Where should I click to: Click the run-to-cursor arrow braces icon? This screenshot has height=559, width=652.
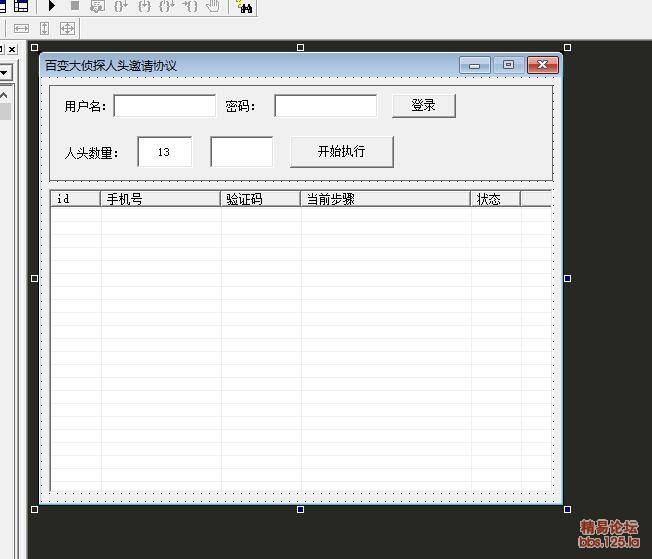pyautogui.click(x=190, y=6)
